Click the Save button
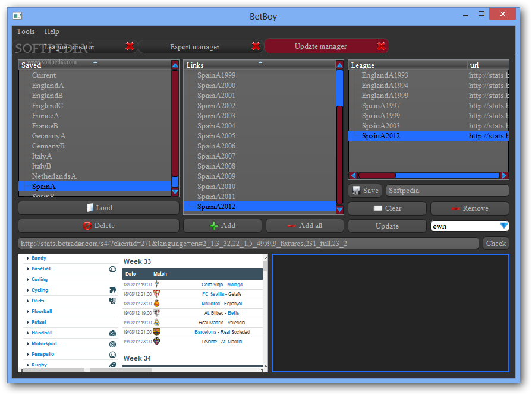The height and width of the screenshot is (395, 532). pos(365,191)
